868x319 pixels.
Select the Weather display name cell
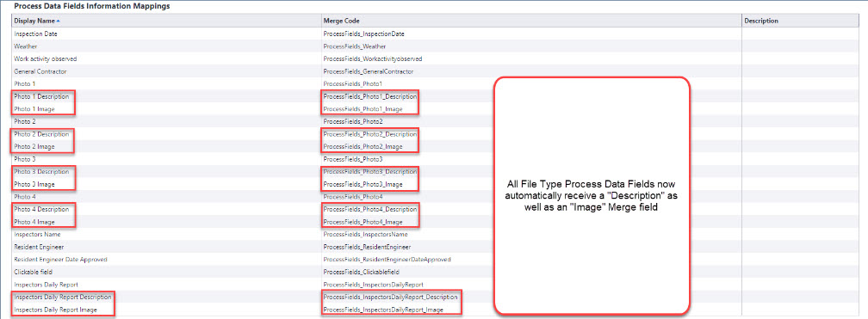(x=26, y=46)
